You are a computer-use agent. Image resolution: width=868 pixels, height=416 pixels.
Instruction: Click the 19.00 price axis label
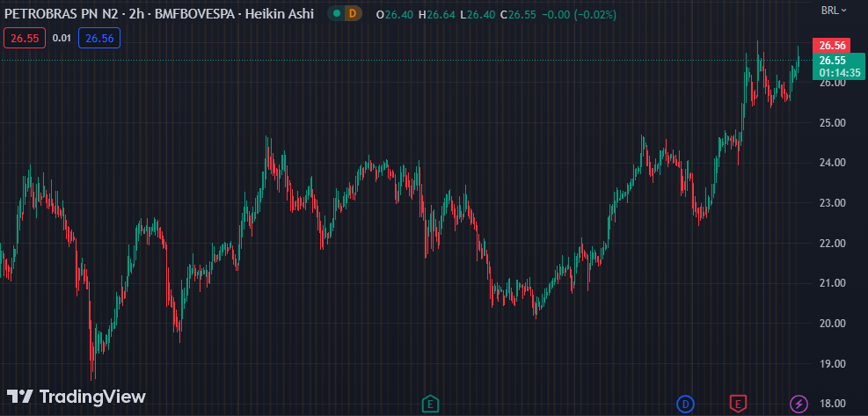click(x=831, y=364)
